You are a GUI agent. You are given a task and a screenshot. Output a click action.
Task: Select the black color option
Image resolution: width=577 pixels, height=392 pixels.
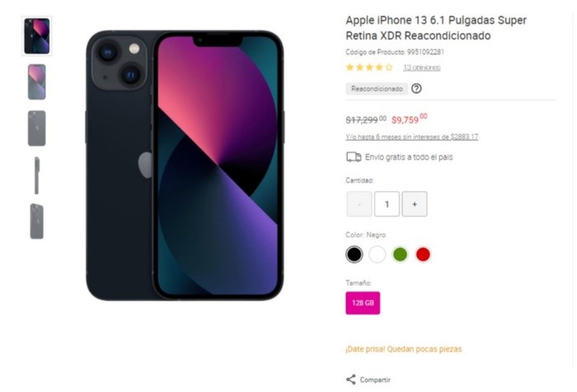click(354, 254)
